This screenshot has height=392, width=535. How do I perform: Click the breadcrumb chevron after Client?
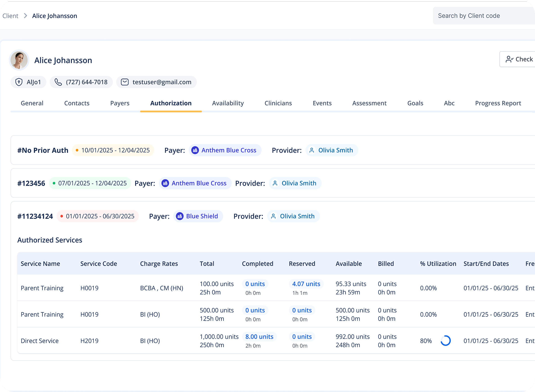[25, 16]
